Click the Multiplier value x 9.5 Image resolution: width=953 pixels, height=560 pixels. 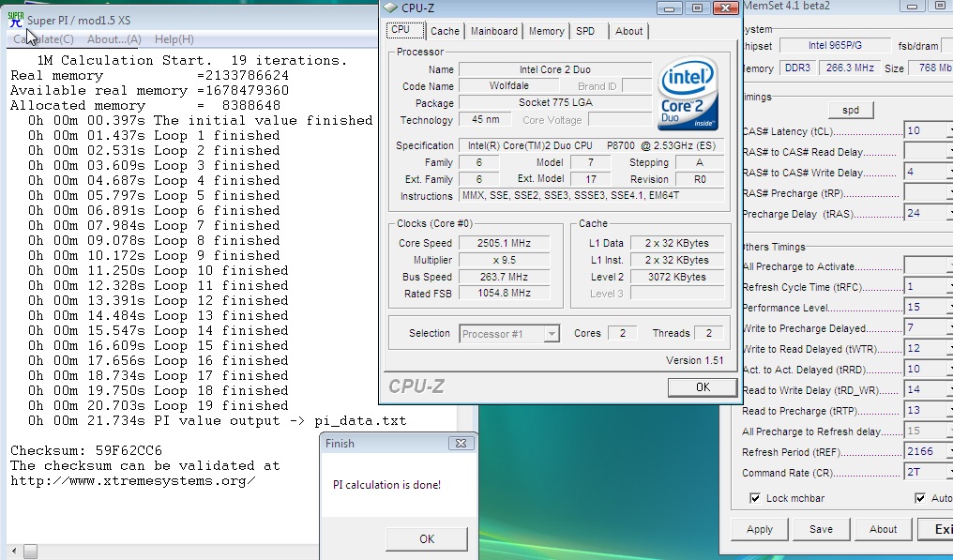pyautogui.click(x=504, y=260)
